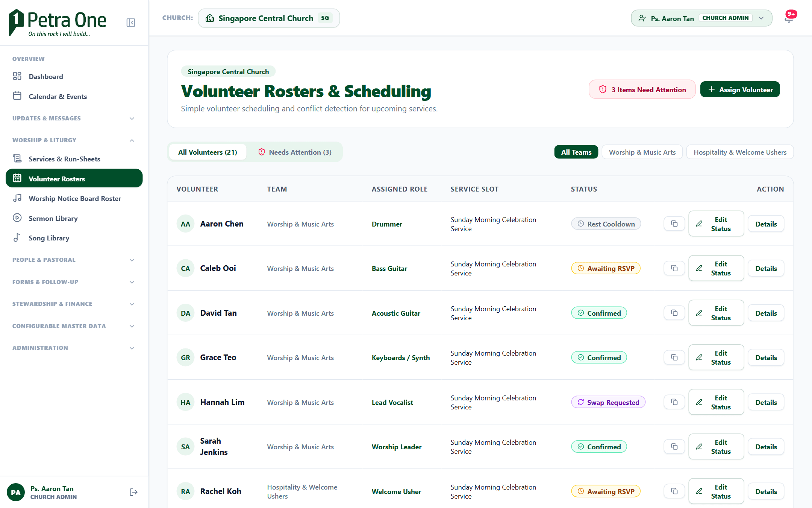The image size is (812, 508).
Task: Expand the People & Pastoral section
Action: click(74, 260)
